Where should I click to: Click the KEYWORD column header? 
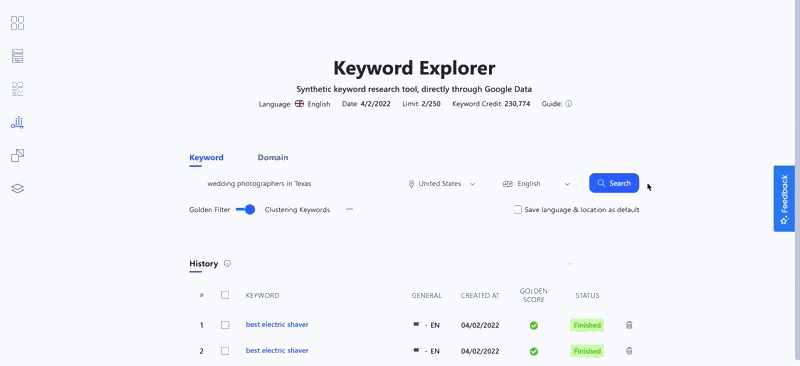262,296
